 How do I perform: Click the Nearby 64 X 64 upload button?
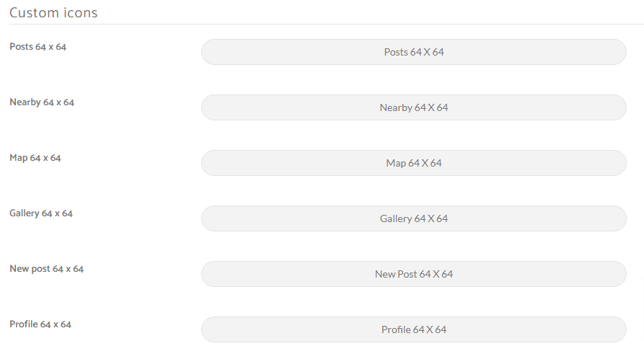[x=414, y=107]
